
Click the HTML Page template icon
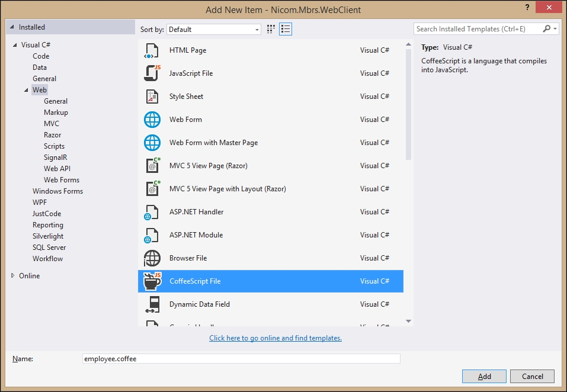(152, 50)
